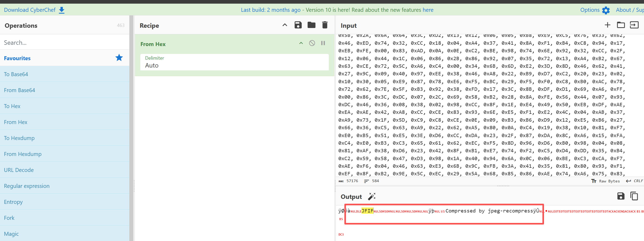Open file as input icon

coord(634,25)
